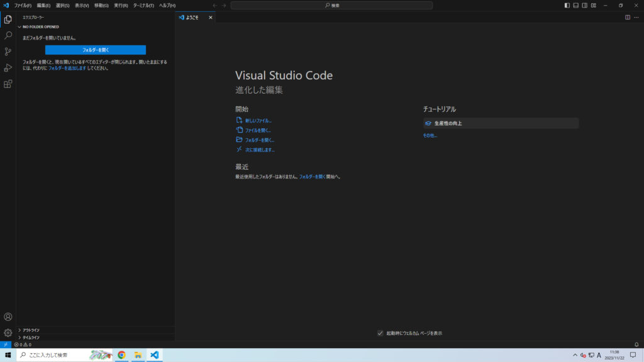Open File Explorer from the taskbar

pos(138,355)
